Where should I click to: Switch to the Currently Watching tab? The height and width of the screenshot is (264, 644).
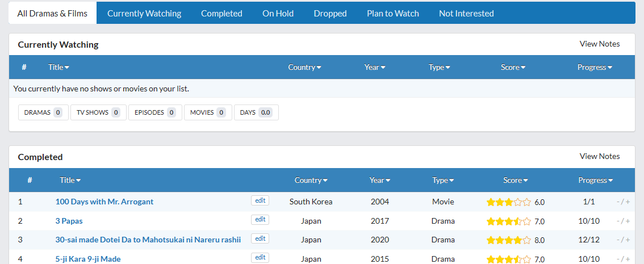(x=144, y=13)
